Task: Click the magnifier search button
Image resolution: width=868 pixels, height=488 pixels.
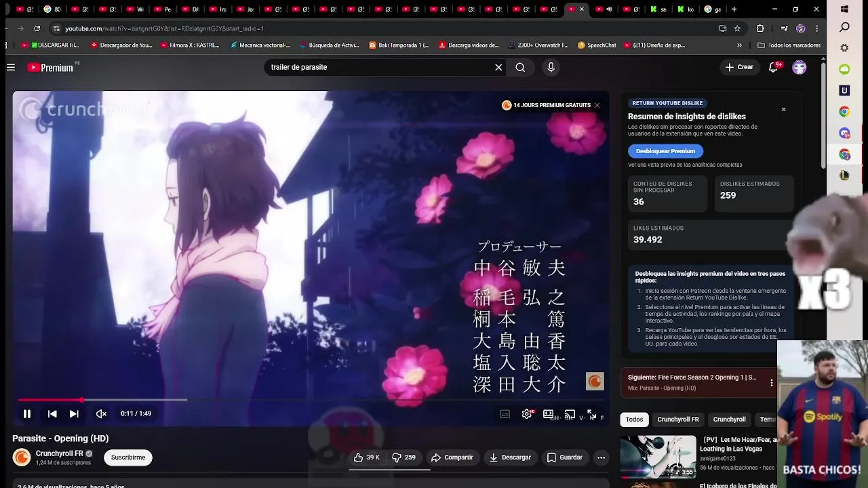Action: tap(520, 67)
